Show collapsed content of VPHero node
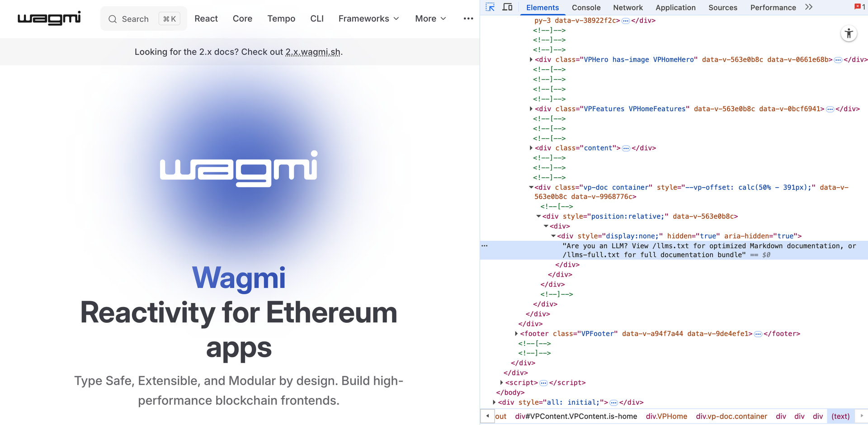Screen dimensions: 868x425 (838, 60)
